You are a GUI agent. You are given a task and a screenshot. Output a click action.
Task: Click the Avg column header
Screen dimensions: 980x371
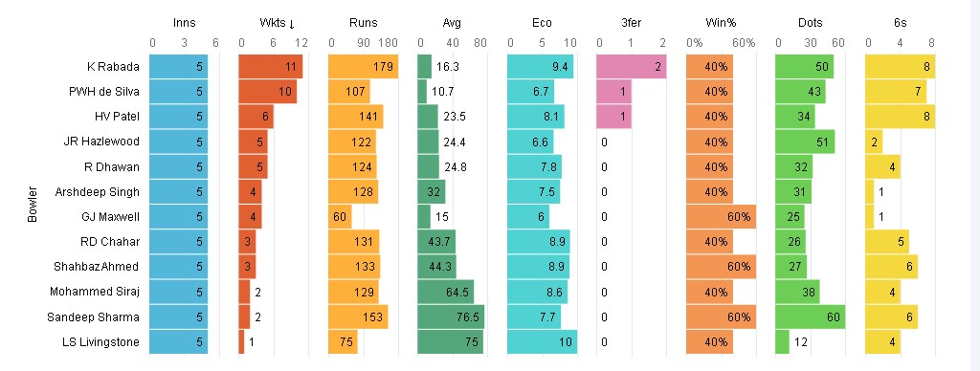pos(452,23)
